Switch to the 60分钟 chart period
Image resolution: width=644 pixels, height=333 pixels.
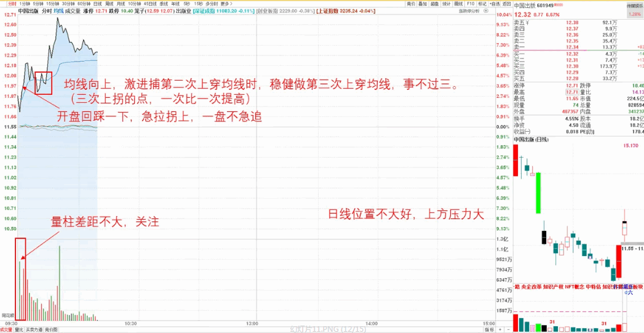click(x=84, y=4)
